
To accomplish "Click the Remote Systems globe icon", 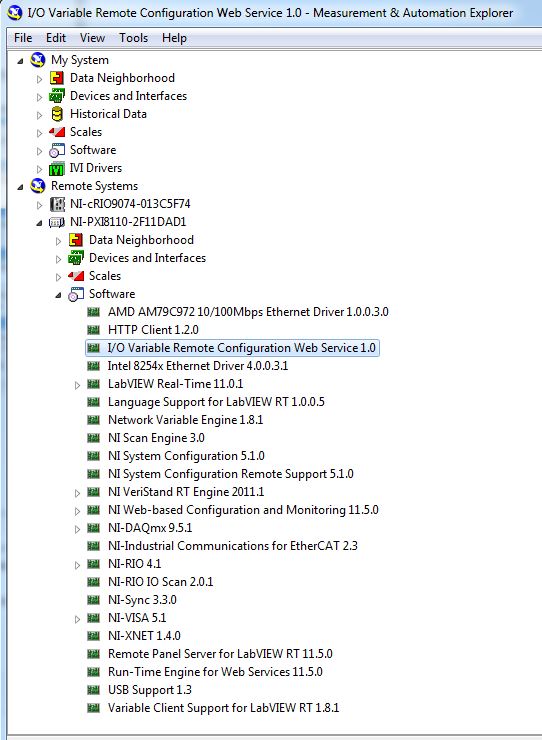I will click(38, 186).
